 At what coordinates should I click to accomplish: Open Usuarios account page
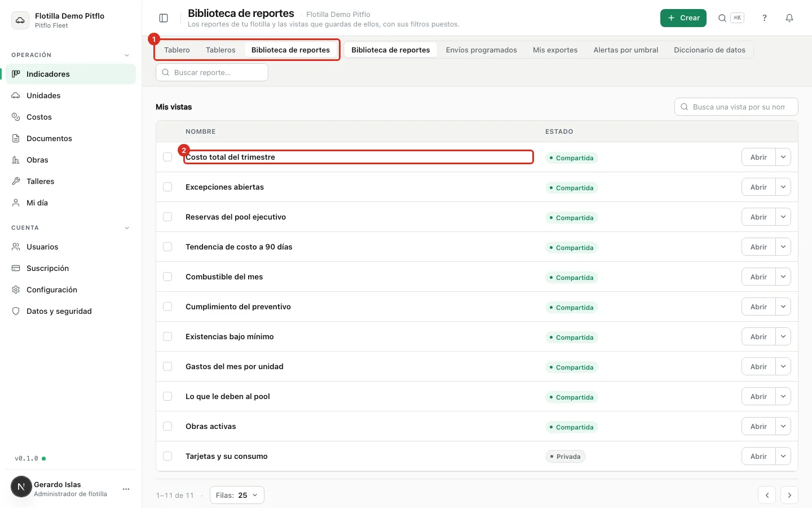pyautogui.click(x=71, y=247)
